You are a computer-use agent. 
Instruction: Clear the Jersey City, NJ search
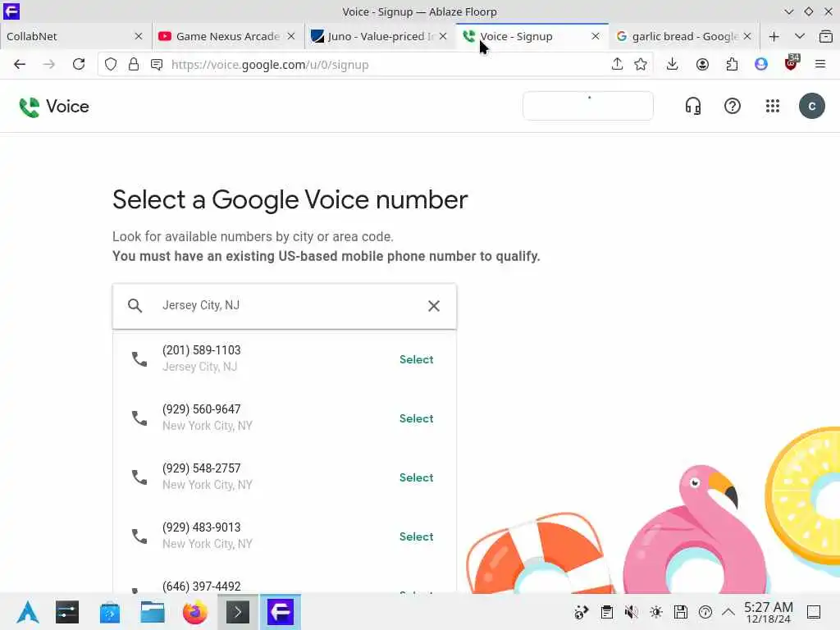(x=434, y=306)
